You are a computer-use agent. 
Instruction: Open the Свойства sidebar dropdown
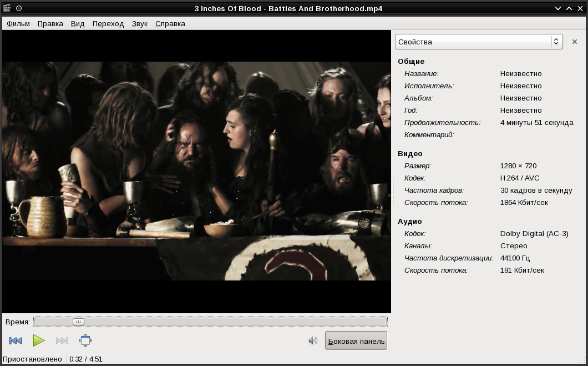[478, 42]
